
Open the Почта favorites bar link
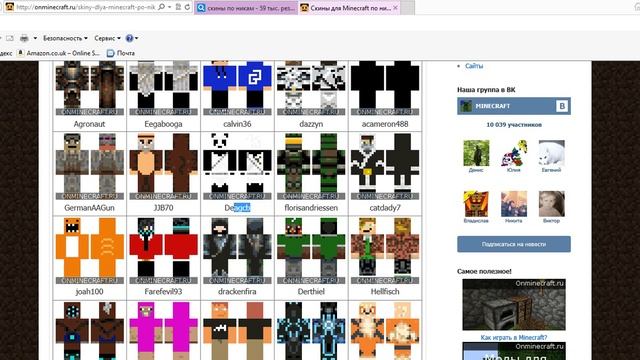(121, 53)
